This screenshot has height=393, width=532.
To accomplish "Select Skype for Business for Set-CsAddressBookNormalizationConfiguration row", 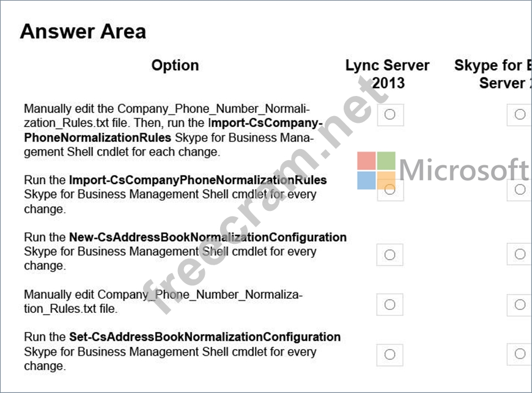I will coord(520,354).
